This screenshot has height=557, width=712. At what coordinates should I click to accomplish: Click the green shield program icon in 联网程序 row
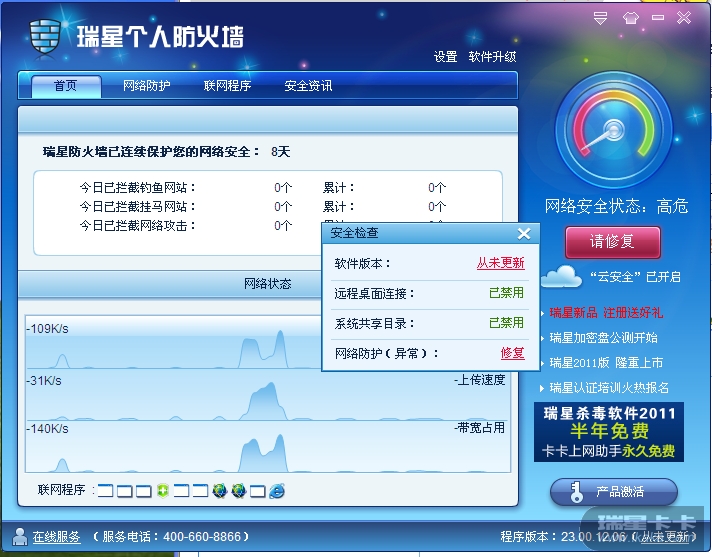point(163,490)
